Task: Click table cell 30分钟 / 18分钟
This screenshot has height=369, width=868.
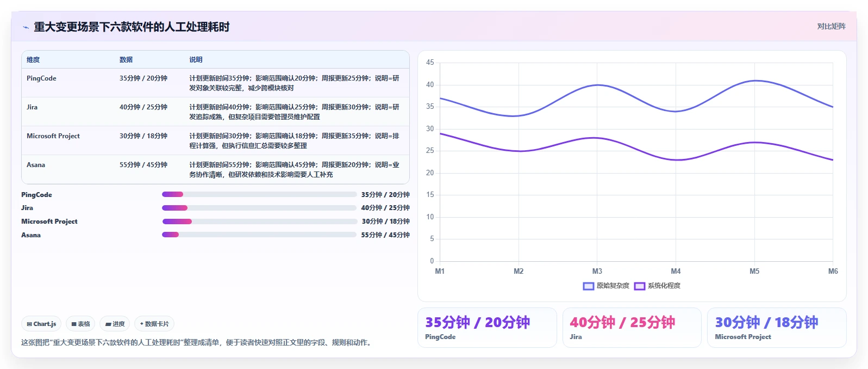Action: click(x=143, y=136)
